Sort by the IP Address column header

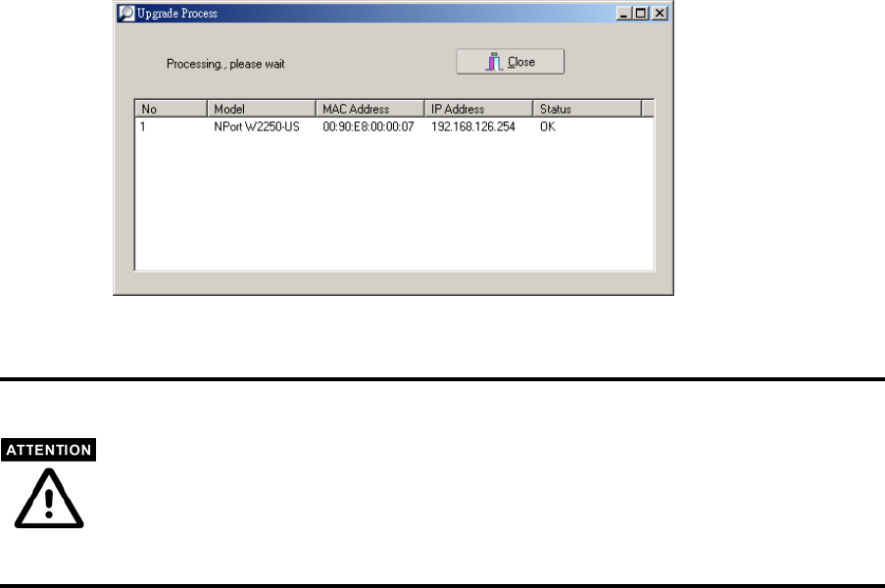pyautogui.click(x=478, y=109)
